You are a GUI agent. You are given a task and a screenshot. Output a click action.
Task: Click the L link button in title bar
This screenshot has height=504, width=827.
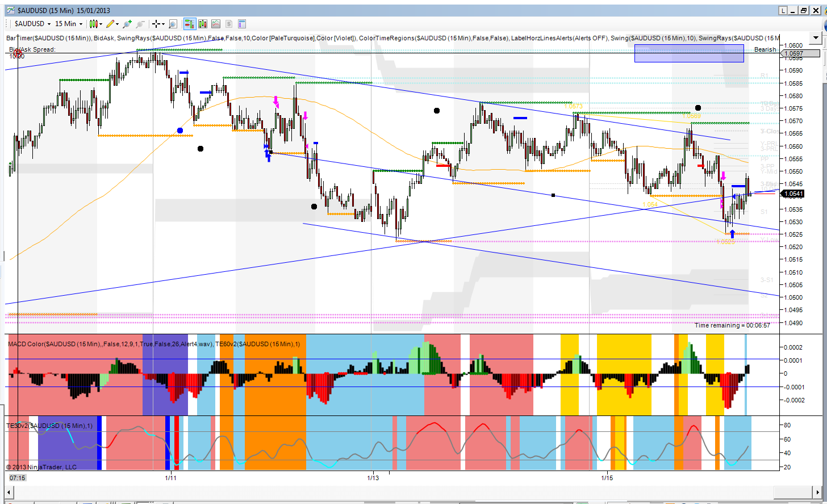(783, 10)
